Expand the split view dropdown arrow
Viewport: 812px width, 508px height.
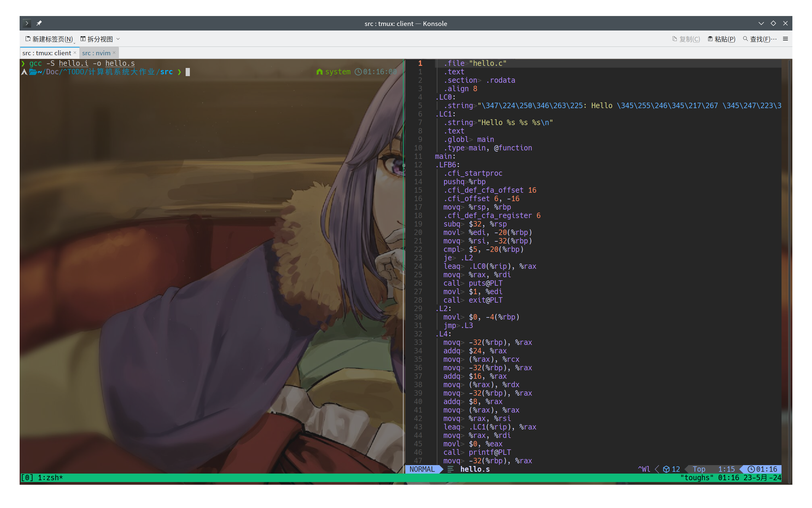118,39
